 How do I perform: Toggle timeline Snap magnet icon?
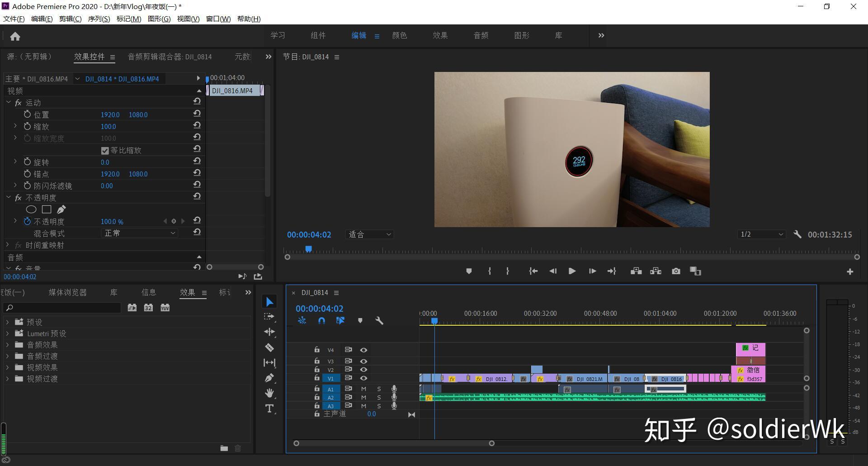tap(321, 320)
